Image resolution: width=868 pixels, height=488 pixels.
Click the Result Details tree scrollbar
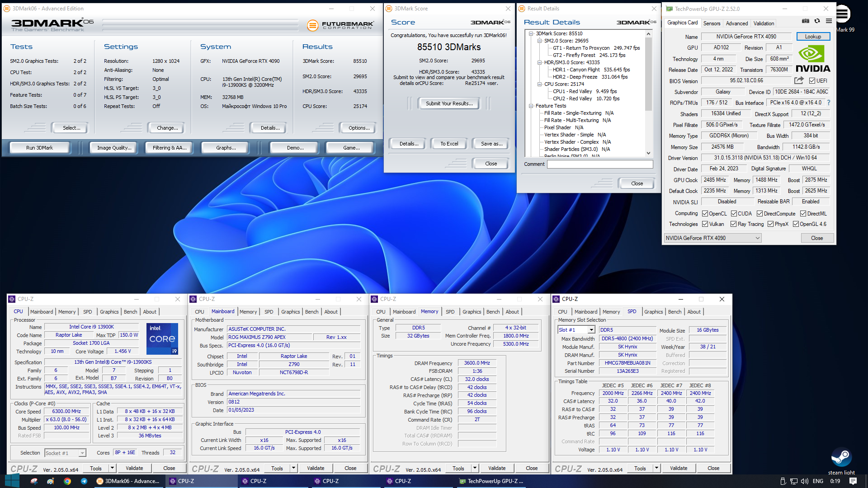click(x=648, y=74)
